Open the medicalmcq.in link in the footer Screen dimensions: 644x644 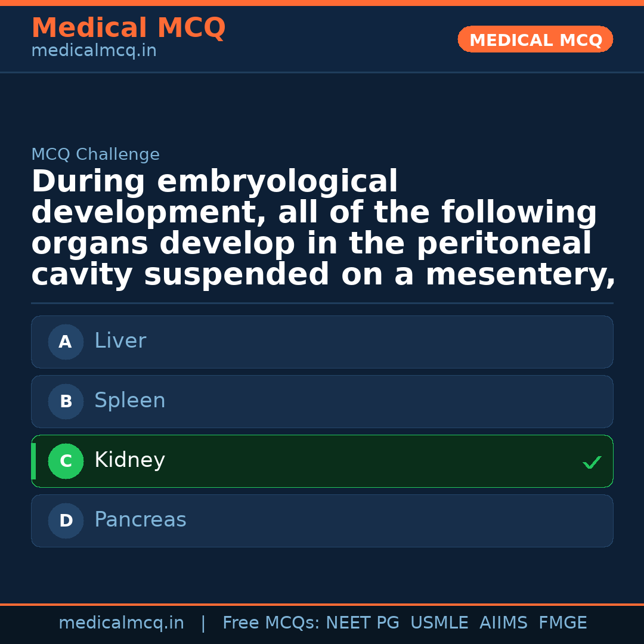click(x=121, y=623)
